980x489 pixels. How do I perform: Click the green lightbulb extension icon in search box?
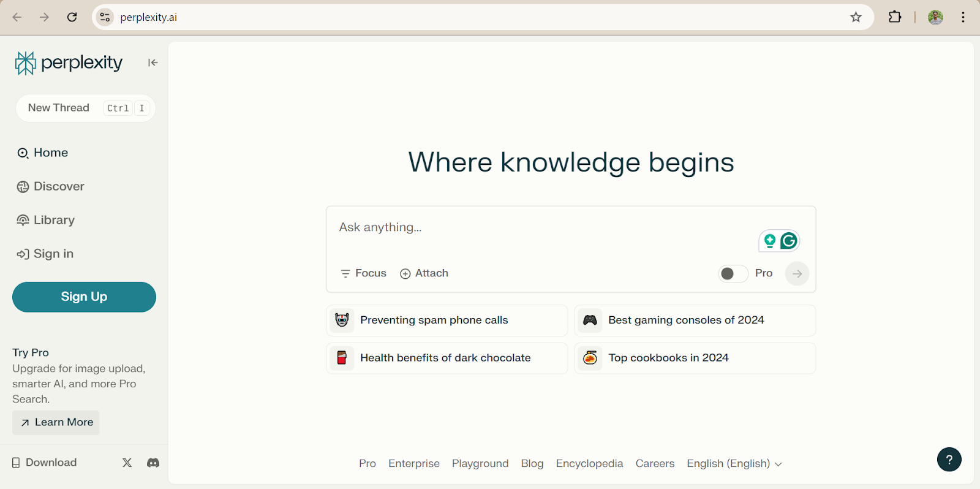click(x=770, y=241)
